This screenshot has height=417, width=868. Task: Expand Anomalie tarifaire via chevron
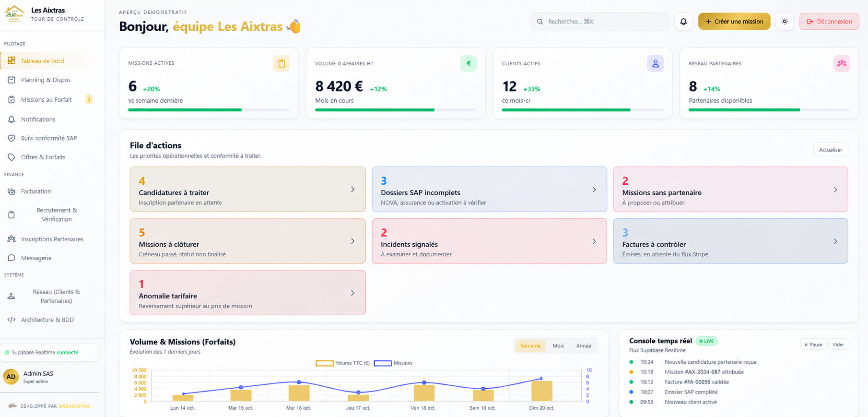[352, 293]
